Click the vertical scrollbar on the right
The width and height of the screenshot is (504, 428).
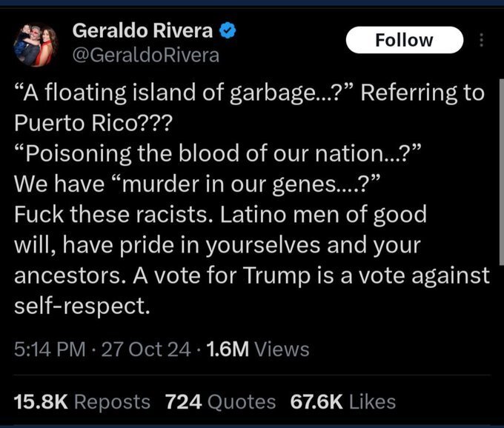[x=500, y=170]
